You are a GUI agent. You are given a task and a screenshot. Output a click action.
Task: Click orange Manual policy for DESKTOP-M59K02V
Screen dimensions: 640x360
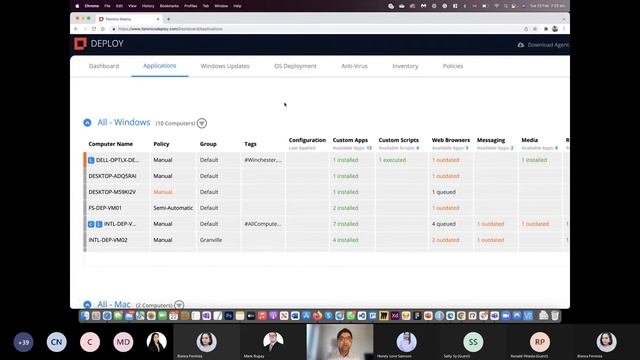coord(163,192)
